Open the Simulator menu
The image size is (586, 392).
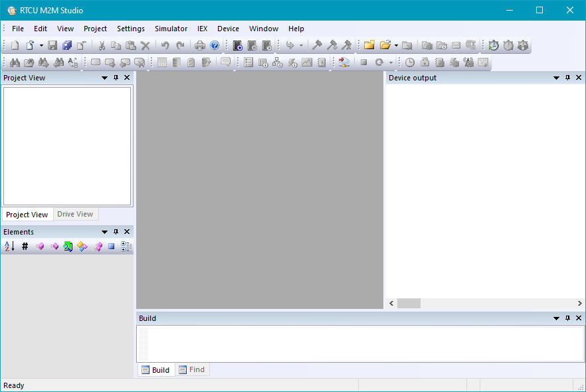click(171, 29)
